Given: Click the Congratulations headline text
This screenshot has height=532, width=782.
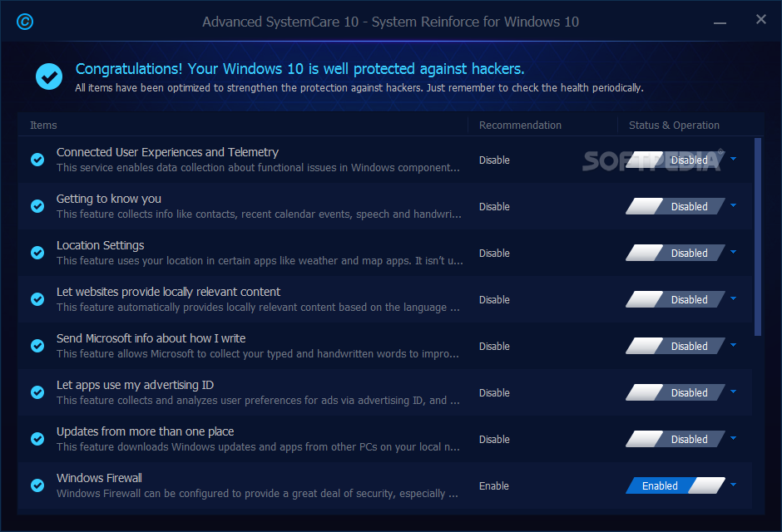Looking at the screenshot, I should pyautogui.click(x=299, y=69).
